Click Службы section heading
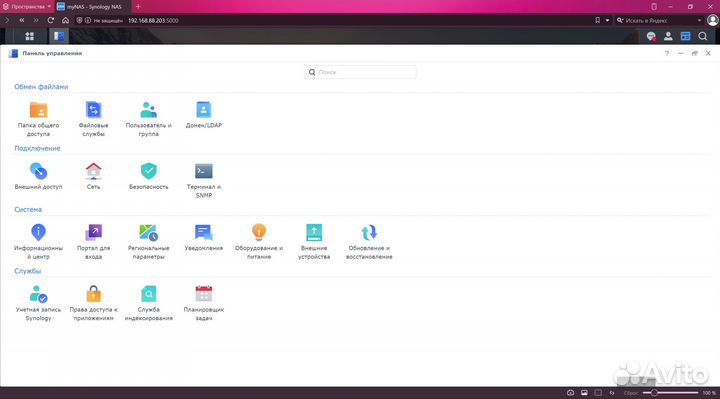This screenshot has width=720, height=399. pyautogui.click(x=28, y=271)
